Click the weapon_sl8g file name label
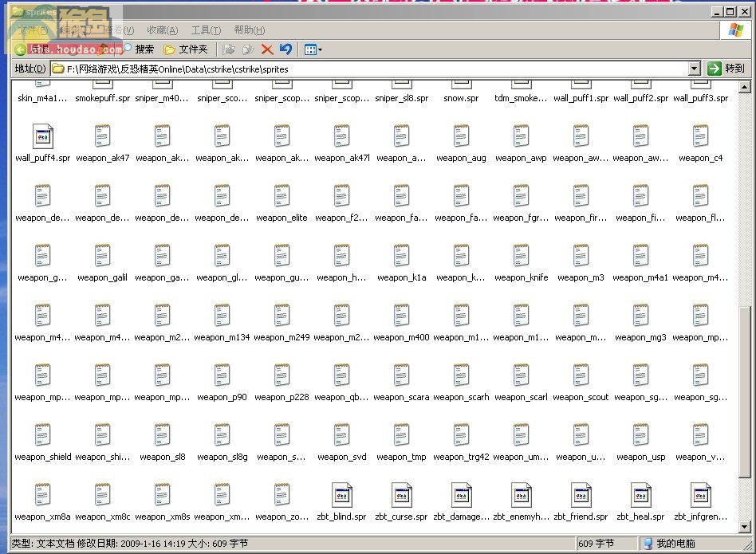Viewport: 756px width, 554px height. coord(222,458)
